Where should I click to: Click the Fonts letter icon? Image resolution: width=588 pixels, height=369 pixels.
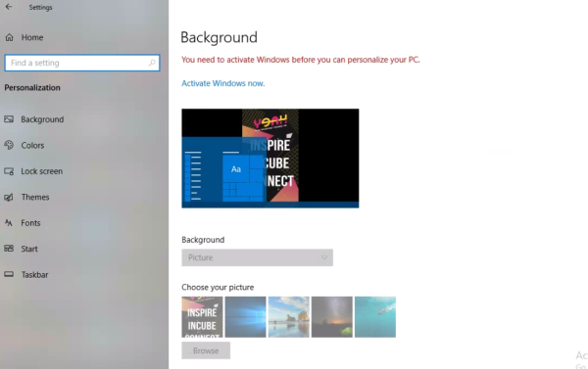point(9,223)
